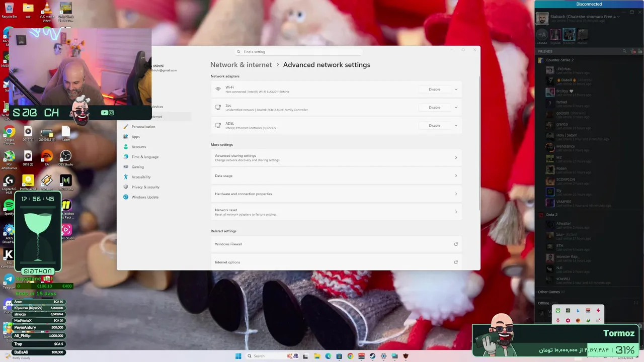Click the Windows Start button
This screenshot has height=362, width=644.
[238, 356]
